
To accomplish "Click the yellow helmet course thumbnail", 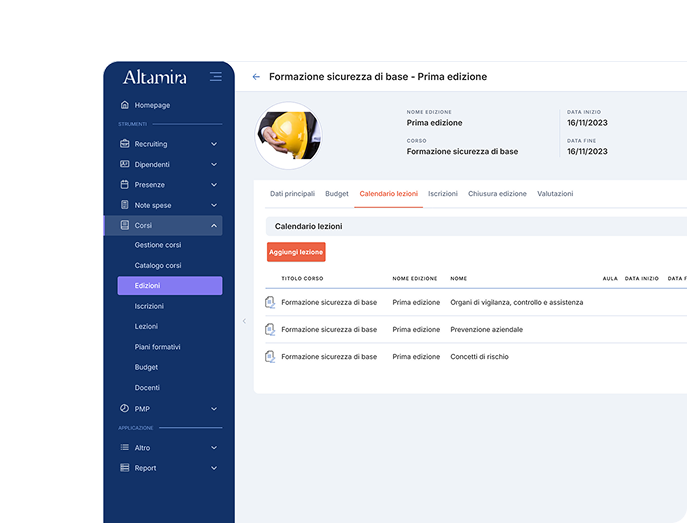I will [x=288, y=136].
